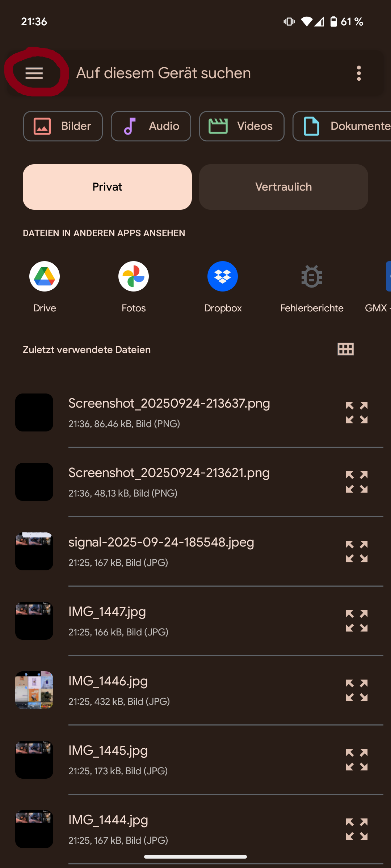Filter by Audio category

point(151,126)
